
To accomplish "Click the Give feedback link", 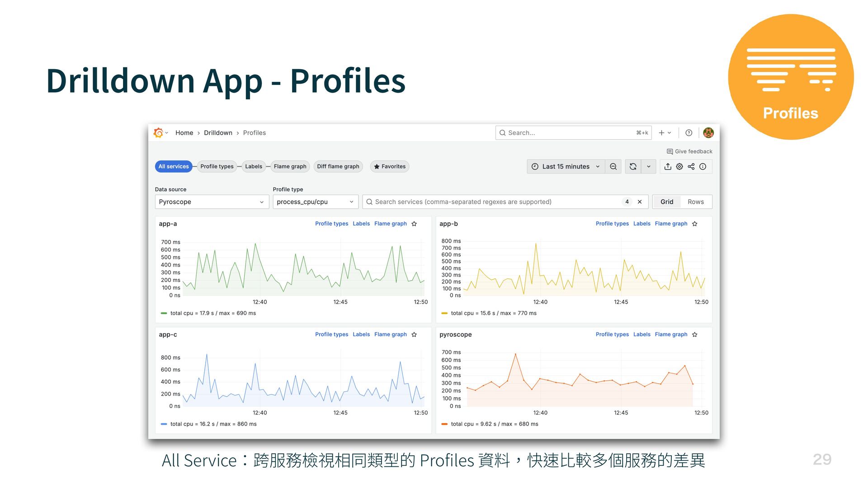I will pos(689,152).
